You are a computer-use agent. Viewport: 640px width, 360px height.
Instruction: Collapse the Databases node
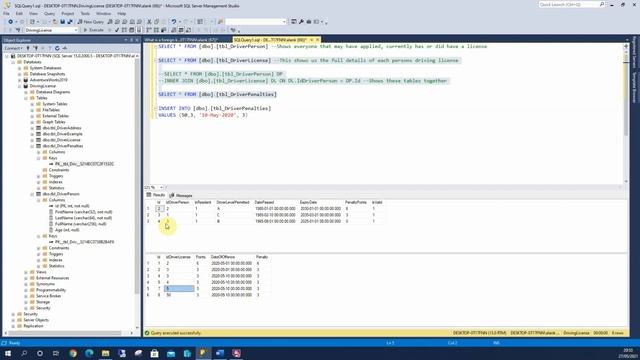(x=13, y=62)
